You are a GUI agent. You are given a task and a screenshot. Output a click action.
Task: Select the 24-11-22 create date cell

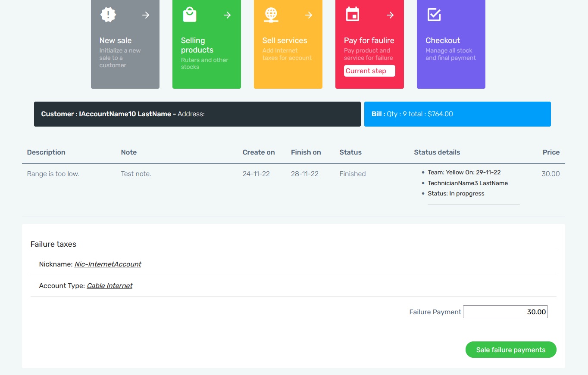coord(256,174)
